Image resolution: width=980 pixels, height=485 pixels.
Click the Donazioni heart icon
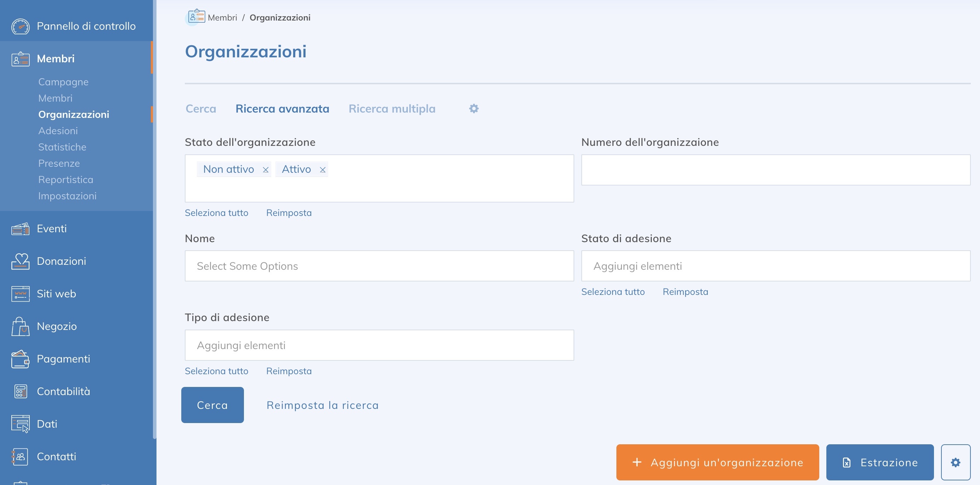tap(20, 261)
